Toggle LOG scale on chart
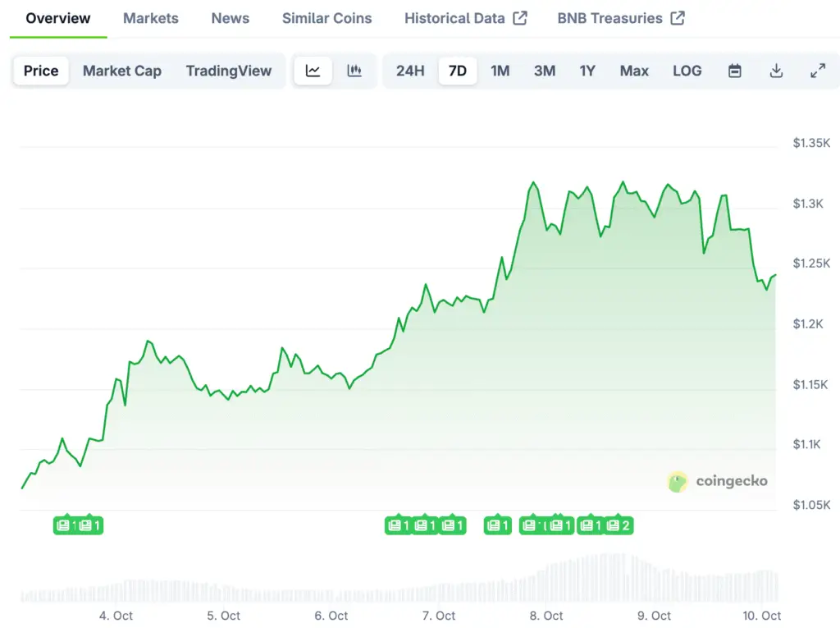 click(x=687, y=71)
